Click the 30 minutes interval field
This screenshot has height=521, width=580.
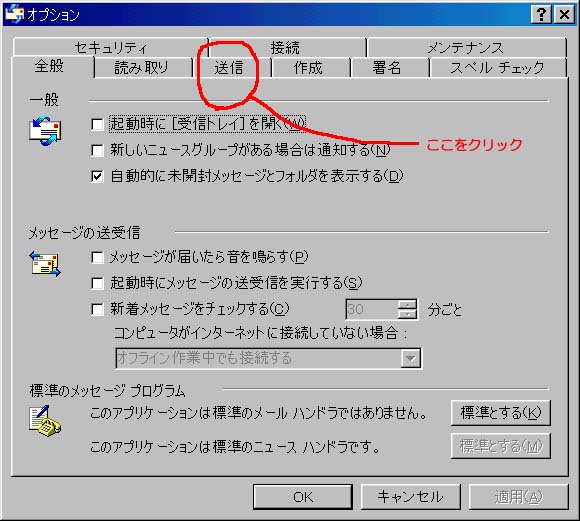point(372,309)
